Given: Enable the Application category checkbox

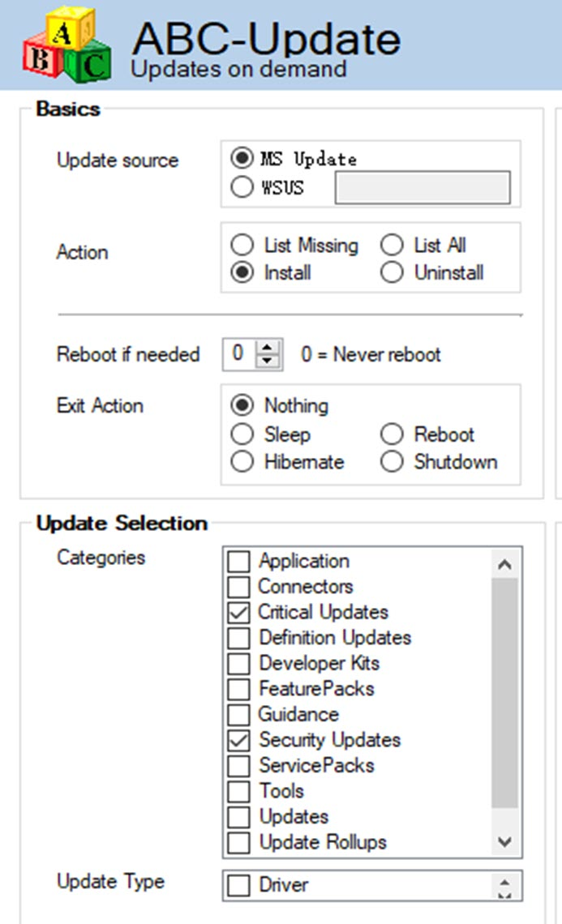Looking at the screenshot, I should click(x=238, y=561).
